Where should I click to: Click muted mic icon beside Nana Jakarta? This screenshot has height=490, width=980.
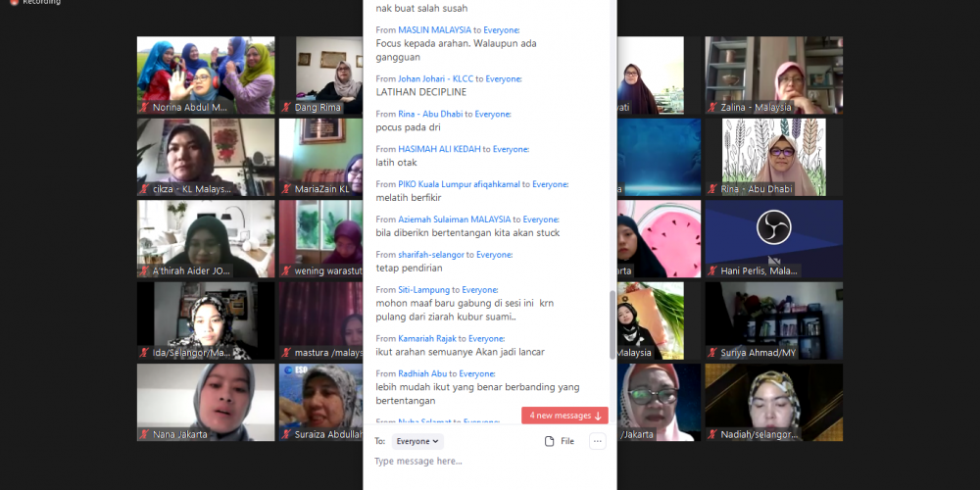click(145, 434)
